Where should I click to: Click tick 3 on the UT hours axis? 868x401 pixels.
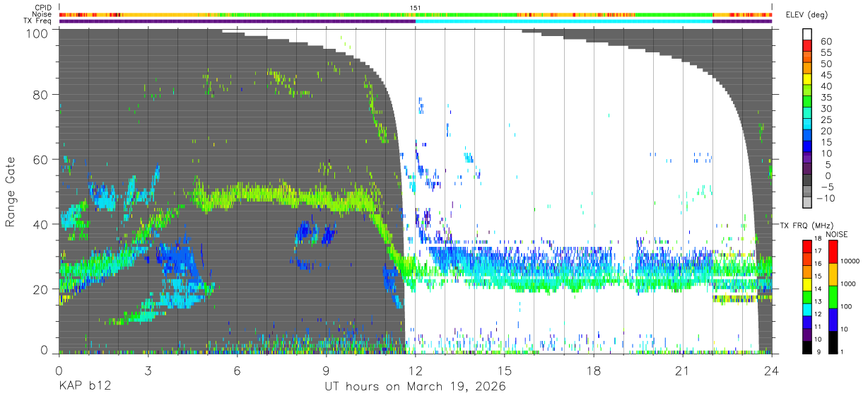pos(148,371)
